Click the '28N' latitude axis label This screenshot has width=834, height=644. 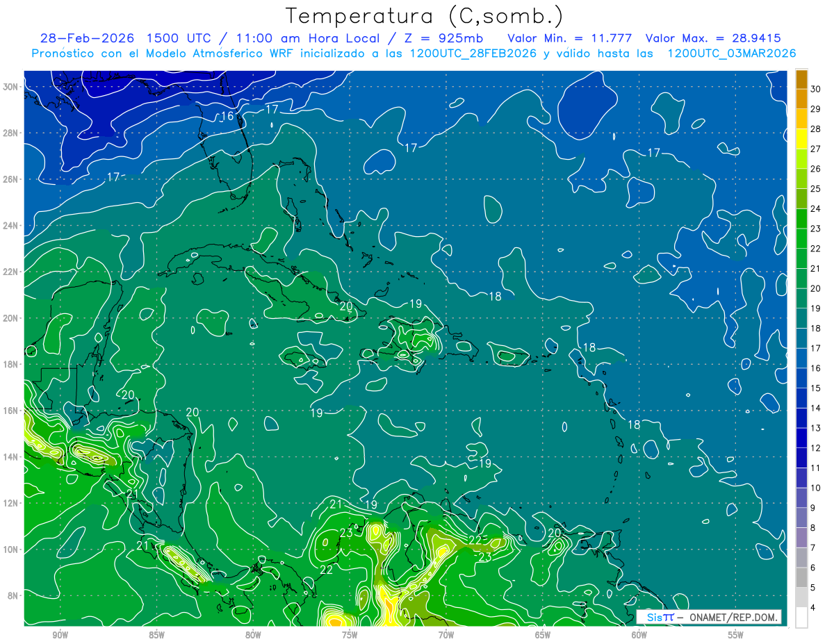(x=11, y=133)
